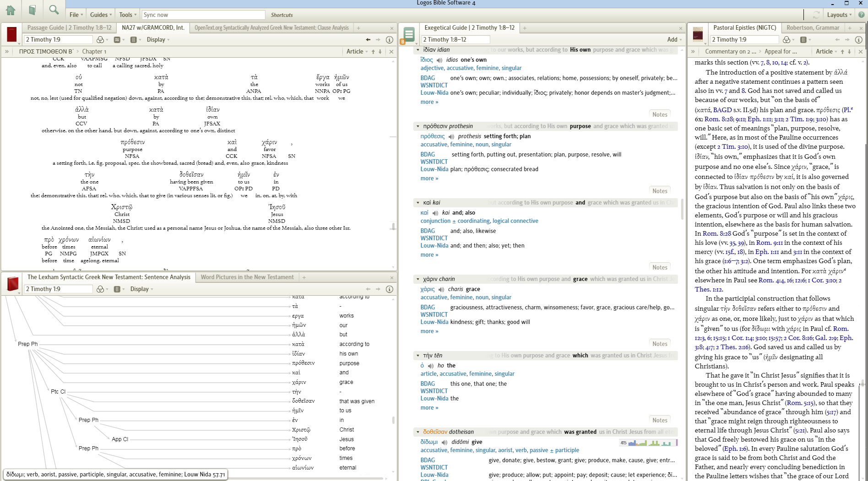Screen dimensions: 868x481
Task: Switch to Passage Guide 2 Timothy tab
Action: pyautogui.click(x=69, y=28)
